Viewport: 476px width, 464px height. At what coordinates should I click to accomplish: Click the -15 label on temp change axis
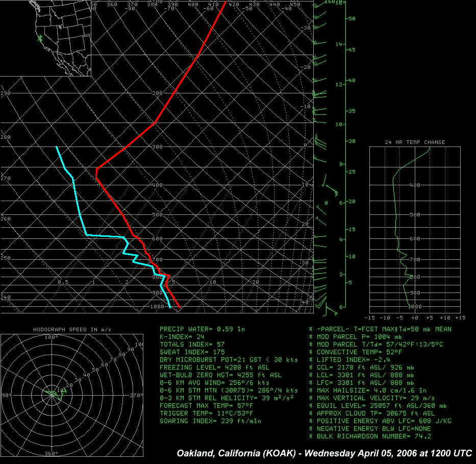click(369, 318)
